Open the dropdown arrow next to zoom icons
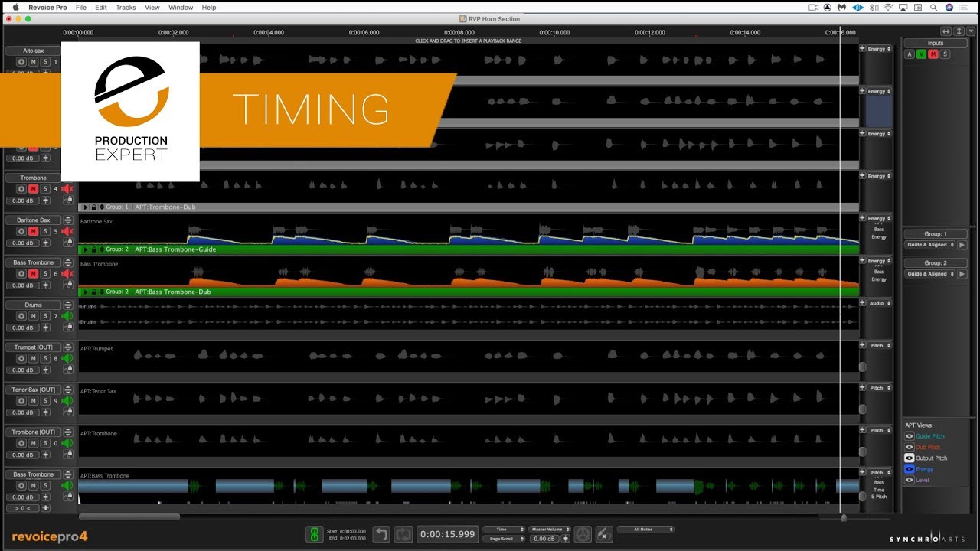This screenshot has height=551, width=980. (970, 31)
